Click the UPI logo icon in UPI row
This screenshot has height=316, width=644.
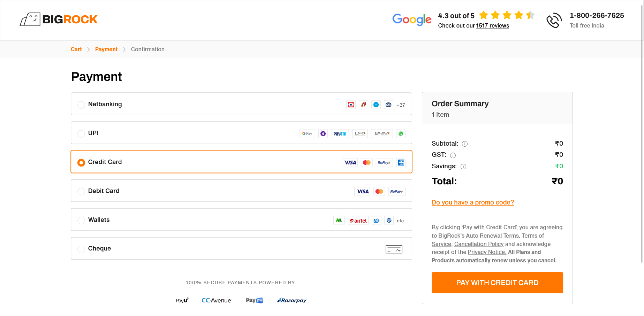pos(360,134)
